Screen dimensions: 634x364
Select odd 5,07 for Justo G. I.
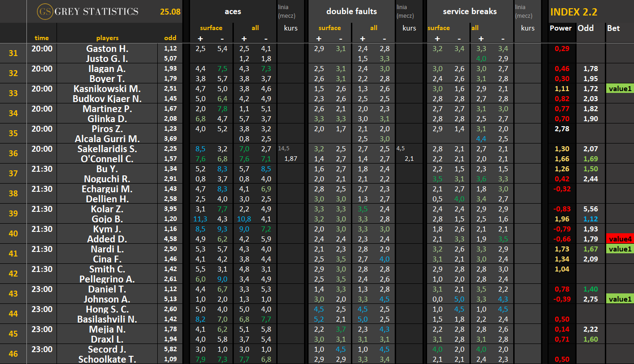170,58
